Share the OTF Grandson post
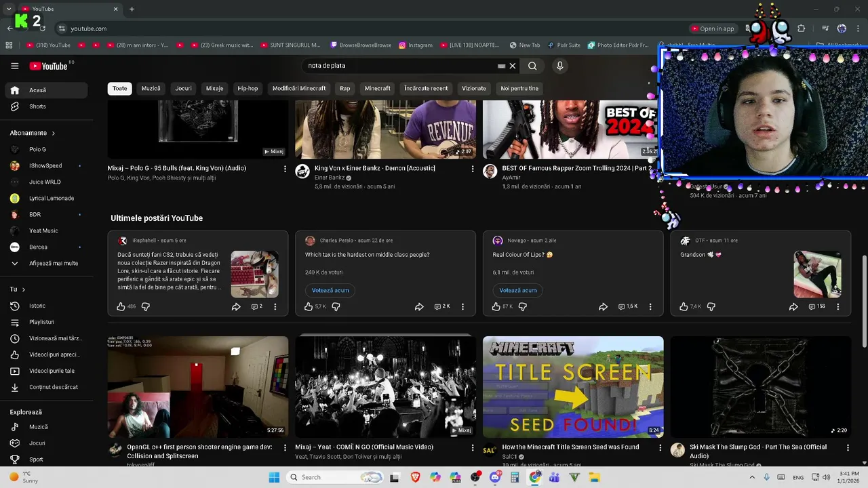Viewport: 868px width, 488px height. [793, 306]
